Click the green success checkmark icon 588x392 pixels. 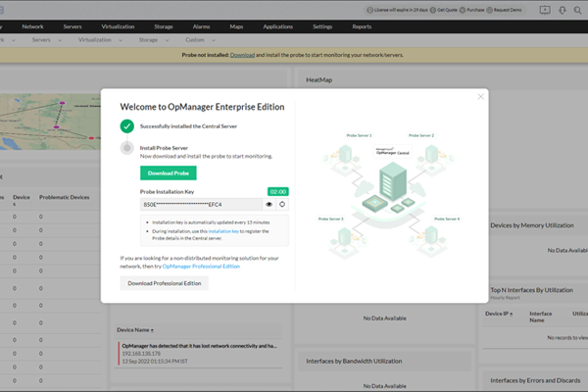(x=127, y=126)
